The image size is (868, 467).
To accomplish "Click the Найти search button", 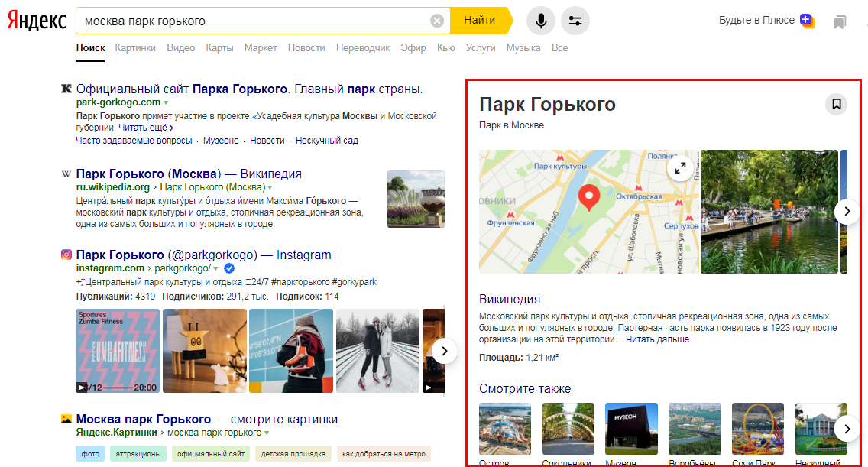I will point(479,21).
